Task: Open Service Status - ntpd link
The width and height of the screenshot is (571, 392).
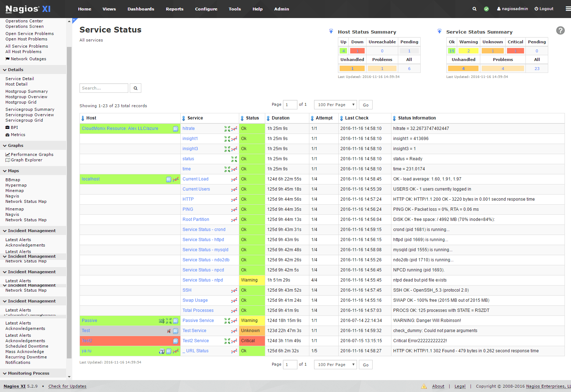Action: tap(203, 280)
